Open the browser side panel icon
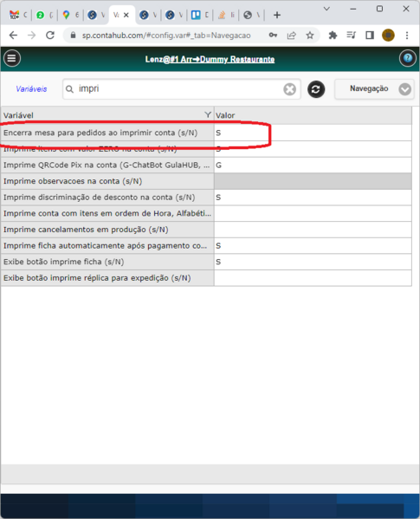Viewport: 420px width, 519px height. 370,35
